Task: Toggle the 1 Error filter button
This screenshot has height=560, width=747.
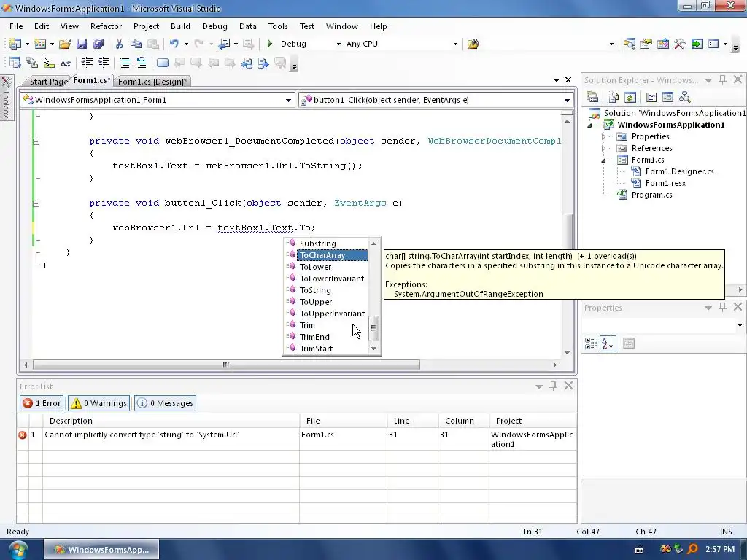Action: [x=42, y=403]
